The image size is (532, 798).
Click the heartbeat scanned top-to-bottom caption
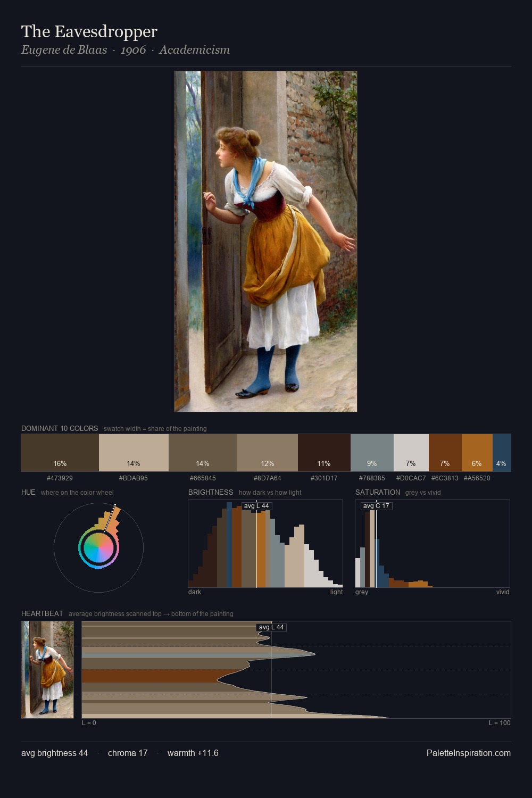(x=151, y=614)
